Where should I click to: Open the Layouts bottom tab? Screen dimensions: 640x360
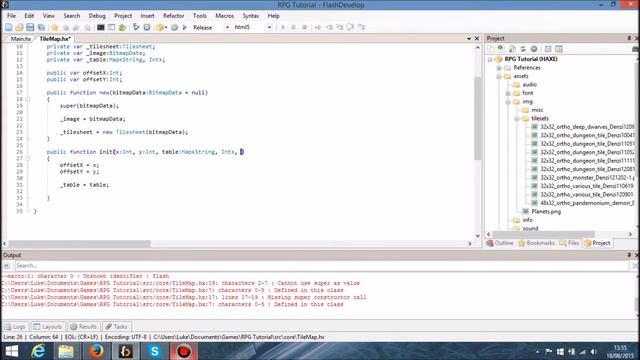tap(48, 327)
